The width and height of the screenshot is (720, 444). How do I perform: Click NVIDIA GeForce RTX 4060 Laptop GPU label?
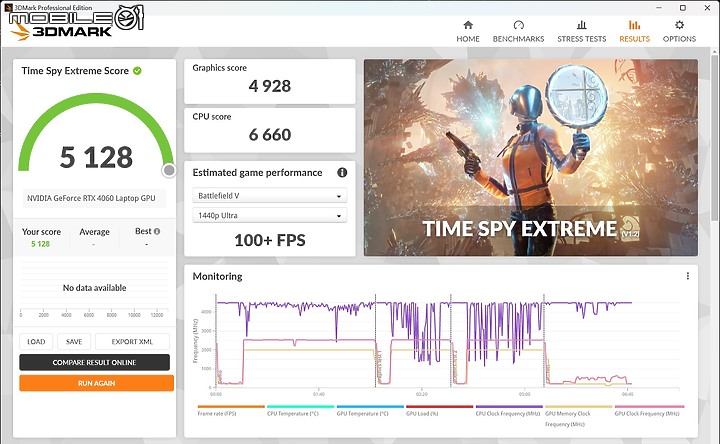91,198
